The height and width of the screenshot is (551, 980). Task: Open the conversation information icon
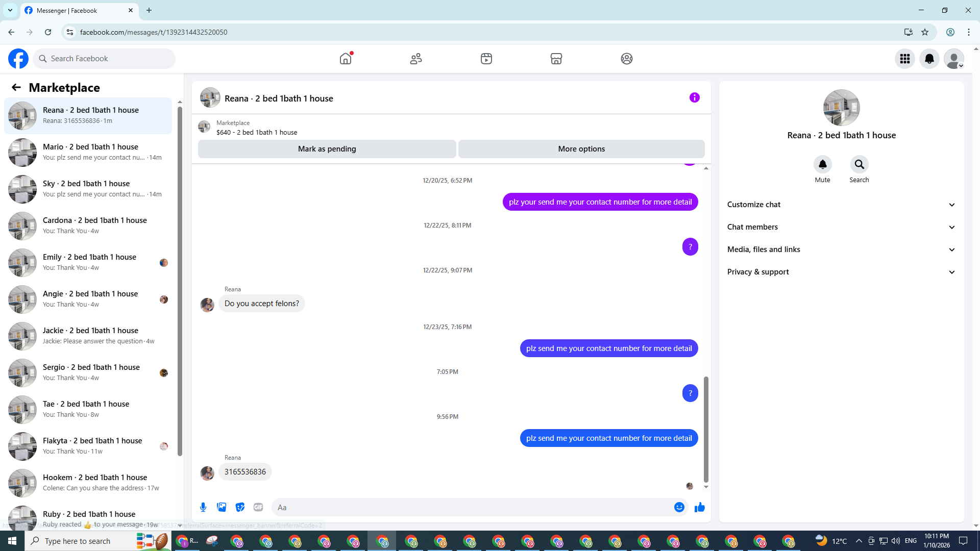point(694,97)
